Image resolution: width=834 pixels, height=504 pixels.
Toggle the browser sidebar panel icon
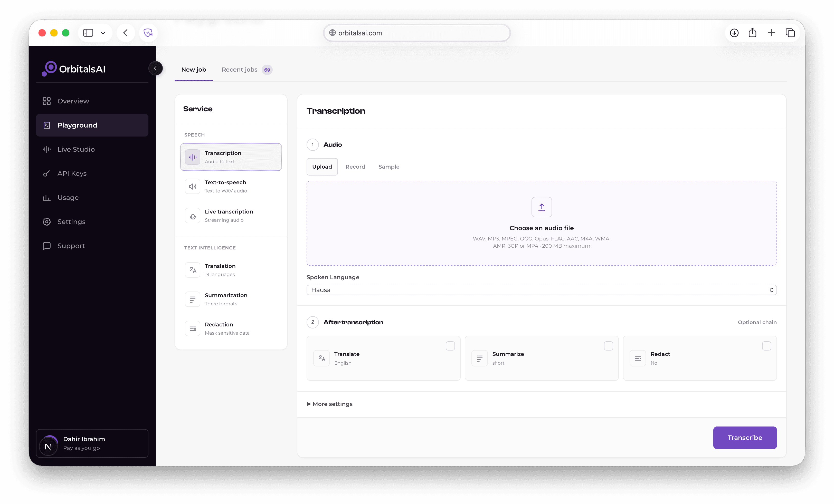pyautogui.click(x=88, y=33)
